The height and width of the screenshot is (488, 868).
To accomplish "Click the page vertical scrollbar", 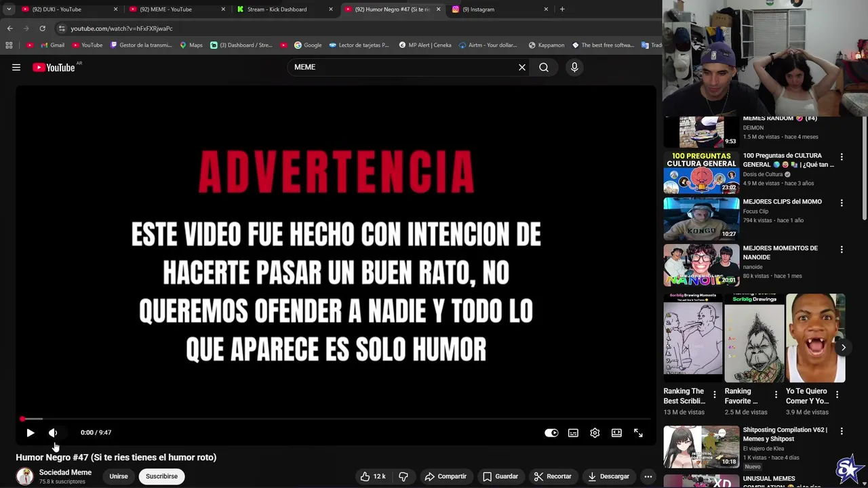I will (864, 169).
